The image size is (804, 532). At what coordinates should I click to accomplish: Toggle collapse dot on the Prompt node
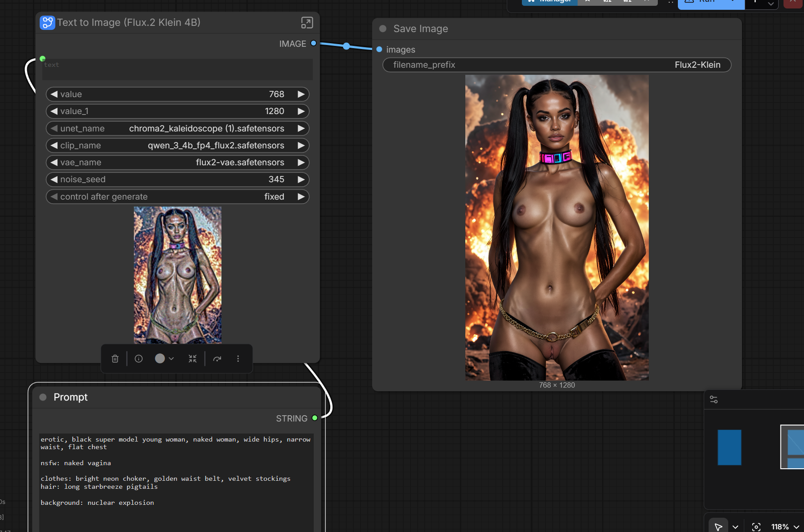coord(43,397)
